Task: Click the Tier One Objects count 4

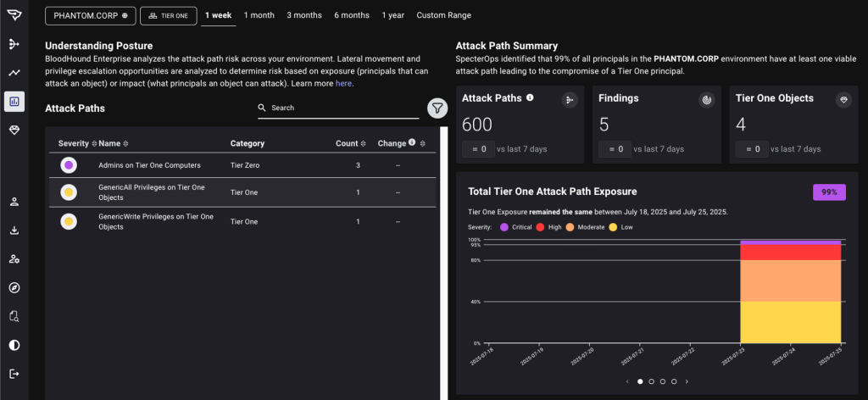Action: tap(741, 125)
